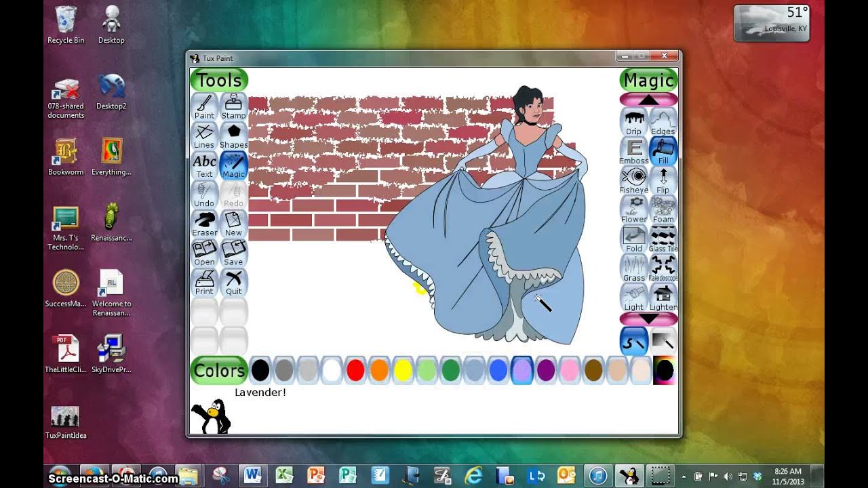
Task: Print the drawing
Action: point(204,281)
